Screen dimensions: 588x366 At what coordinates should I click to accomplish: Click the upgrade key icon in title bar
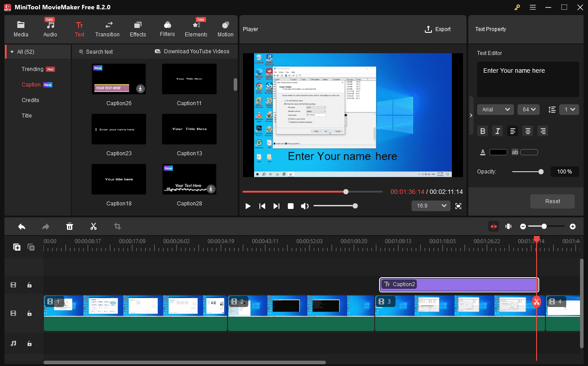pos(517,7)
